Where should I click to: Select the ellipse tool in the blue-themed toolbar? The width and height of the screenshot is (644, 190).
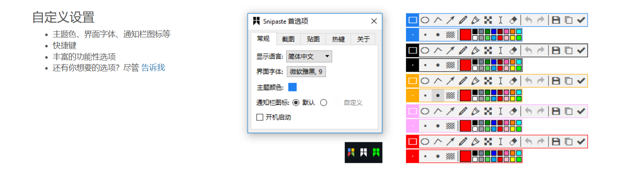[425, 20]
